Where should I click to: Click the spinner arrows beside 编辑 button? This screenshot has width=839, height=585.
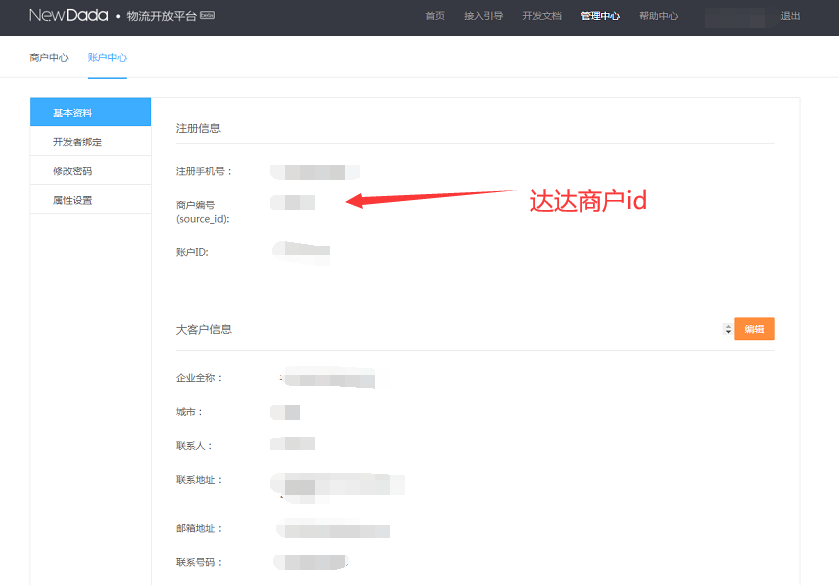pos(727,329)
